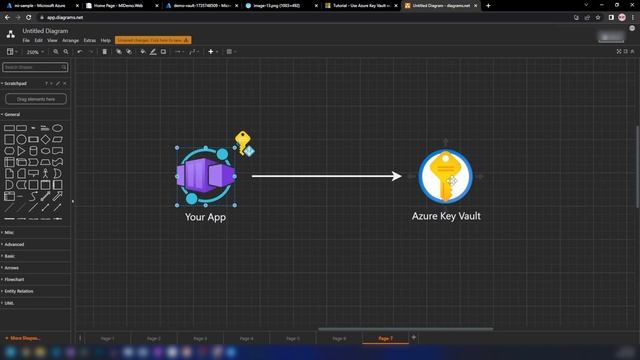Edit the Scratchpad with pencil icon
The image size is (640, 360).
tap(58, 83)
